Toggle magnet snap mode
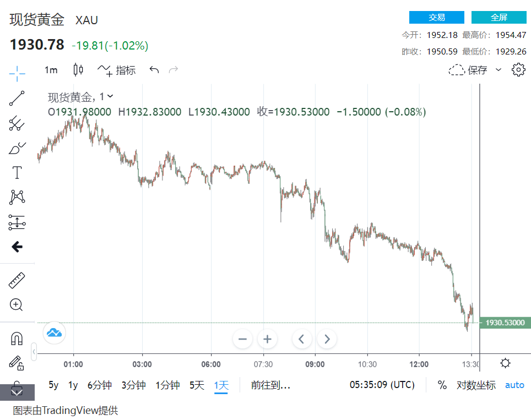Viewport: 531px width, 420px height. click(x=17, y=338)
